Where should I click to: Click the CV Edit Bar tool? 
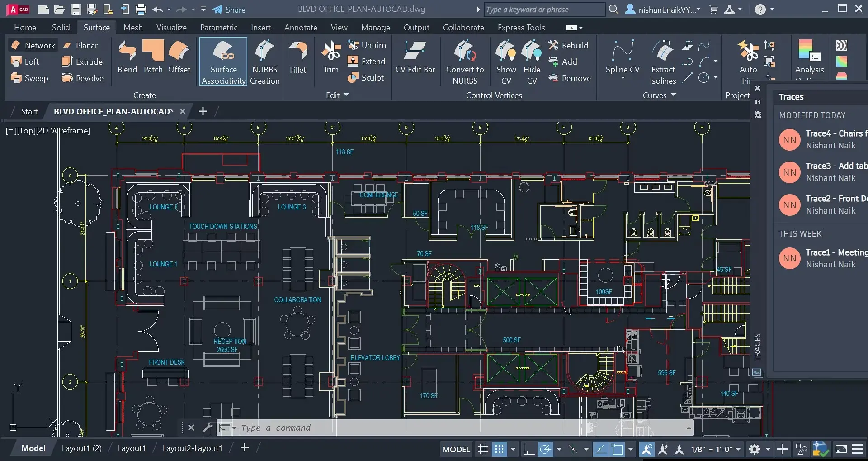(x=415, y=57)
